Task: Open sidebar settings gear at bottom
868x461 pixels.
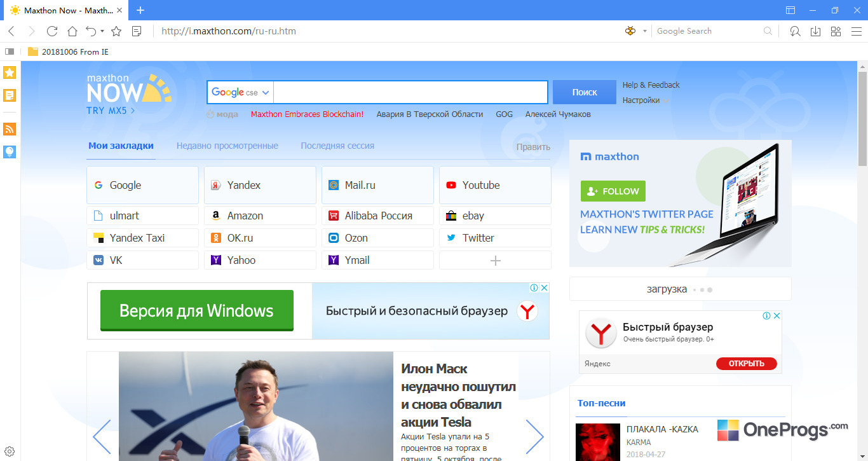Action: click(10, 451)
